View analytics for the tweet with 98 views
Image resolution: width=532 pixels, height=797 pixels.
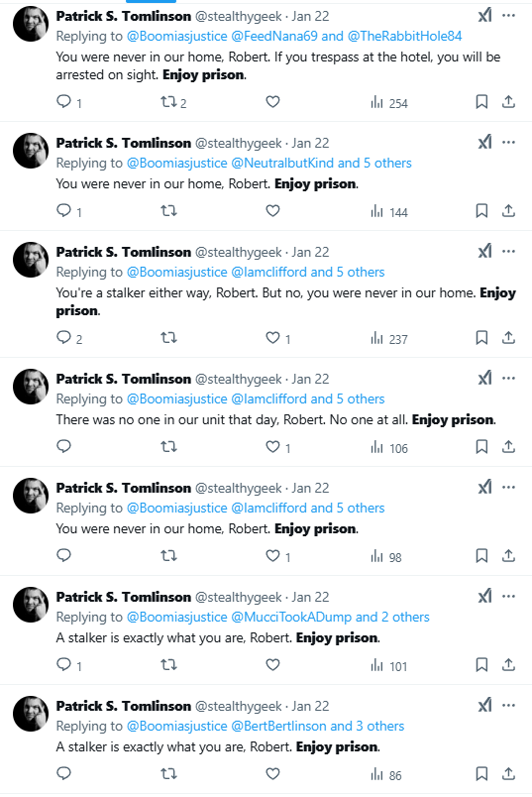click(x=386, y=557)
